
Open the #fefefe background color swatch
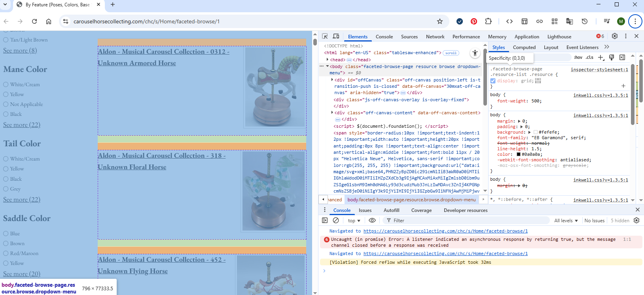coord(536,132)
